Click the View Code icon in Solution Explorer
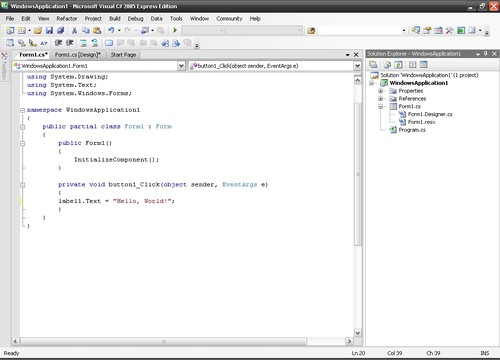 412,65
